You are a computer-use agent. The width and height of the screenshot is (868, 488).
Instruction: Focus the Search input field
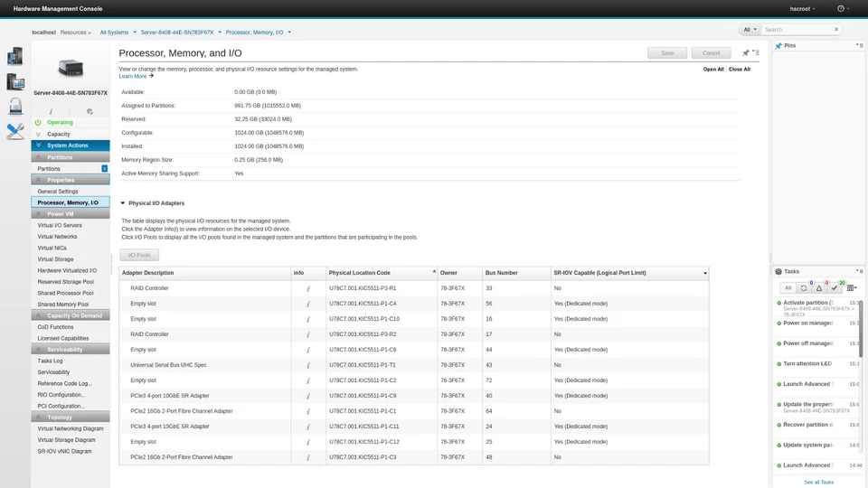click(x=797, y=29)
